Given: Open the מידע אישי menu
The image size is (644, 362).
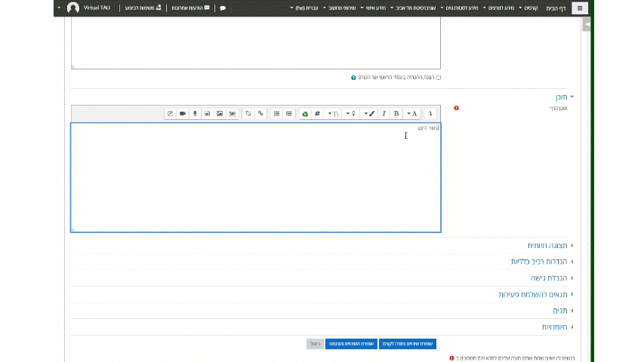Looking at the screenshot, I should point(374,8).
